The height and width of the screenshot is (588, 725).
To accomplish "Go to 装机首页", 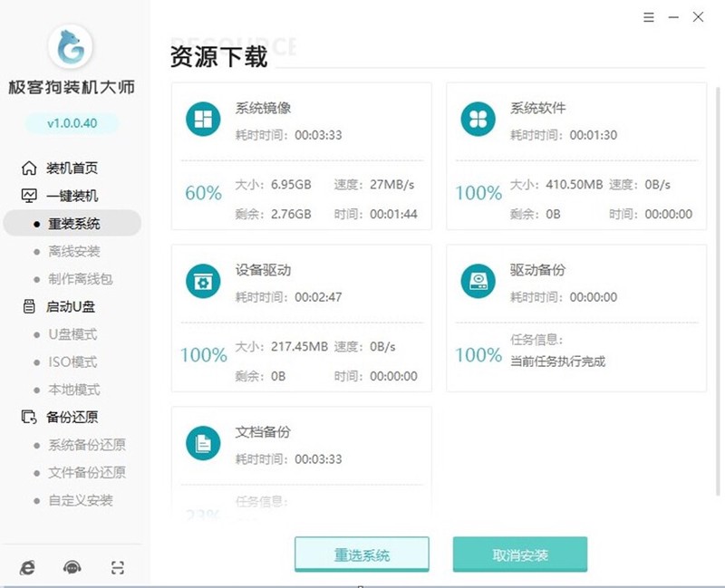I will coord(72,169).
